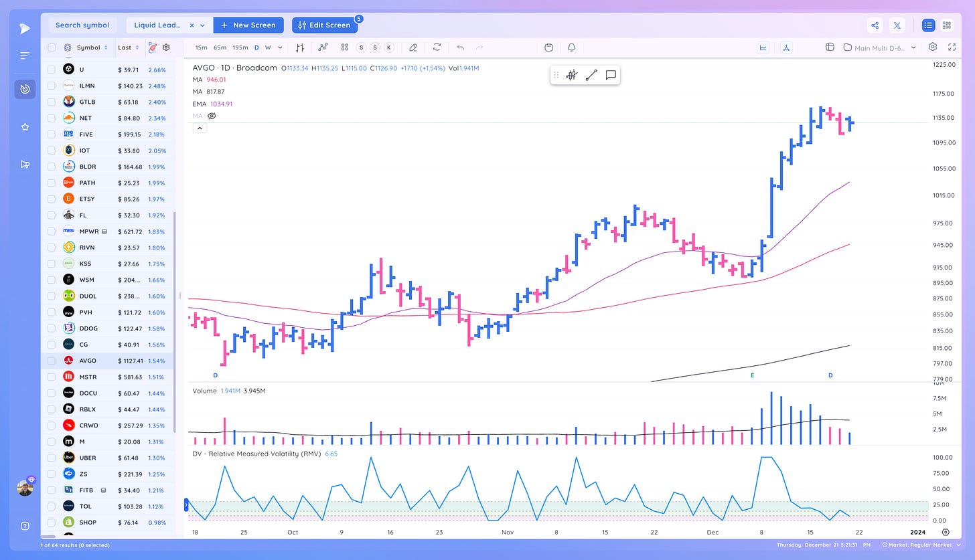The height and width of the screenshot is (560, 975).
Task: Check the box for ETSY row
Action: 52,199
